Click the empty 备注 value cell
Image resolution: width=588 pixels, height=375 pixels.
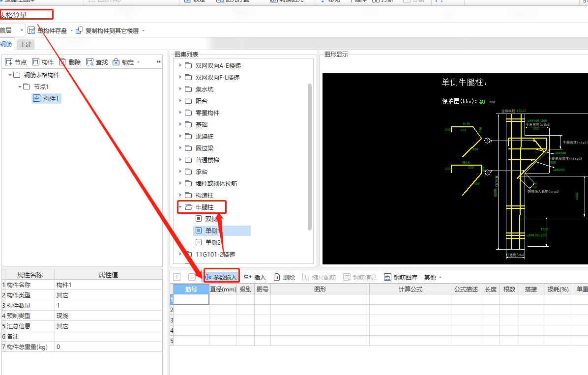point(108,336)
